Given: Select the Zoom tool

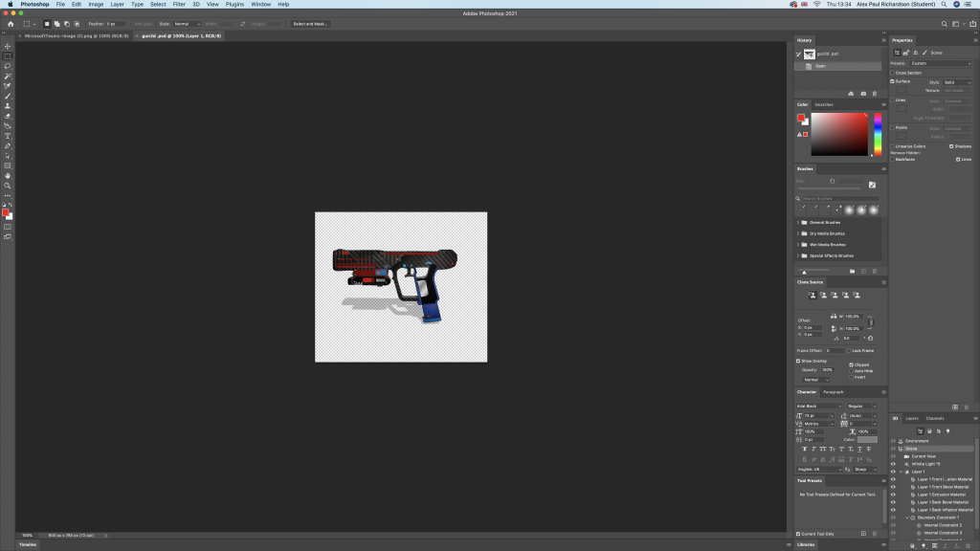Looking at the screenshot, I should click(8, 187).
